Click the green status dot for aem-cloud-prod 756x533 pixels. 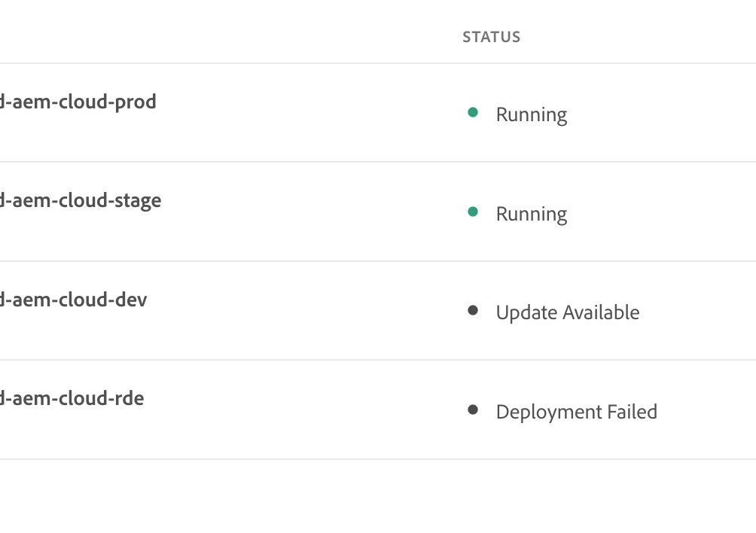pos(473,113)
